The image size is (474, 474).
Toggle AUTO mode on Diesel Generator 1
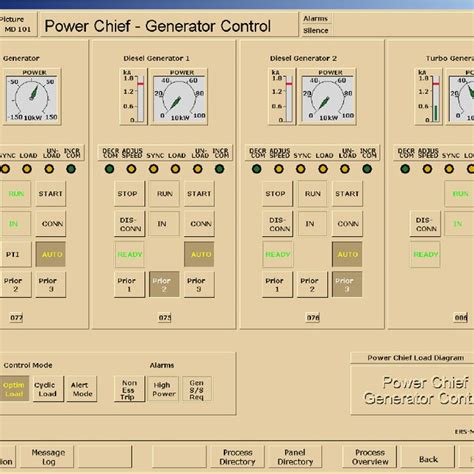click(x=199, y=254)
